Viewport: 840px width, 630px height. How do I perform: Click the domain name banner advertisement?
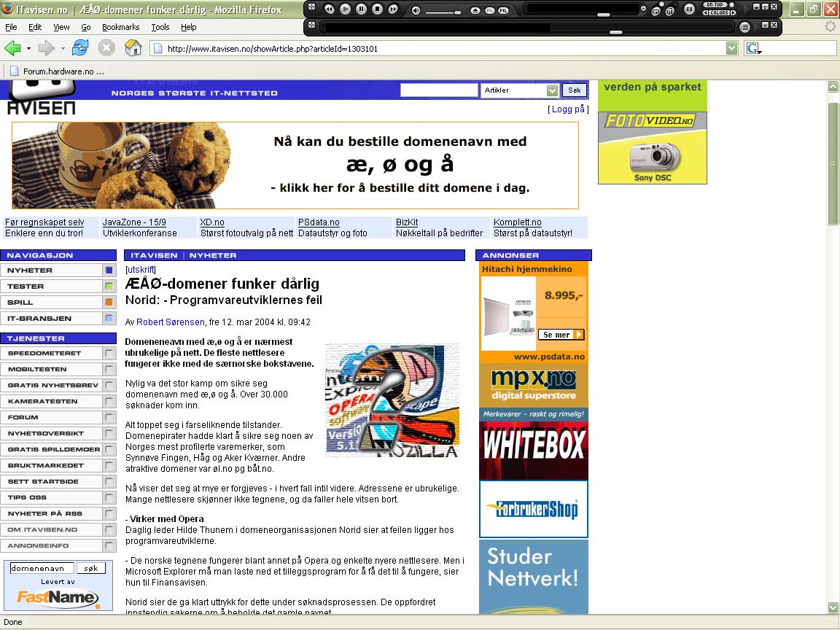[295, 166]
